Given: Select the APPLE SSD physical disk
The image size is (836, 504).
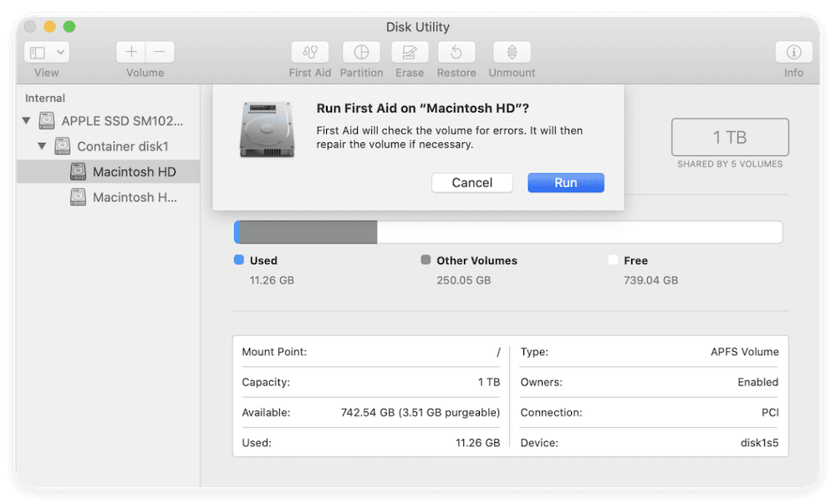Looking at the screenshot, I should [x=121, y=120].
